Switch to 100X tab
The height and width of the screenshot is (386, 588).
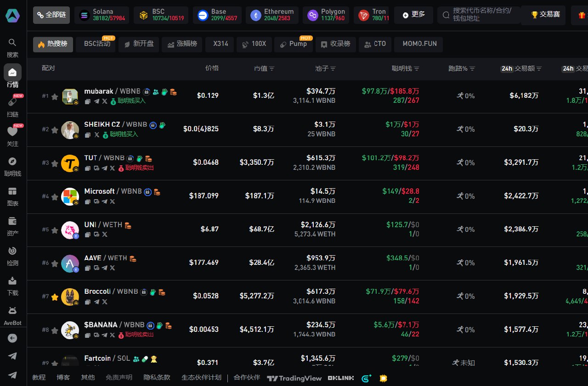coord(254,45)
